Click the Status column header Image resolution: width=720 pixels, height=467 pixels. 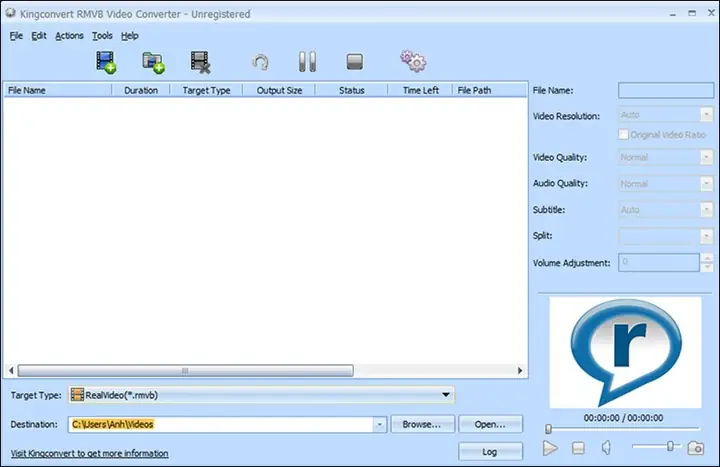(352, 90)
